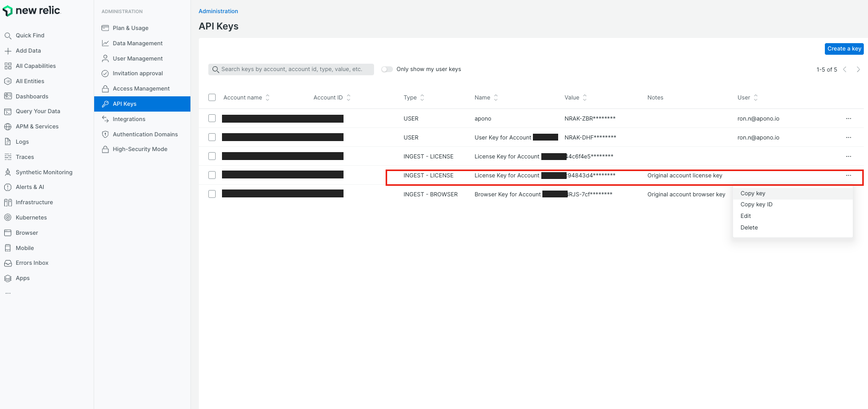
Task: Check the select-all keys header checkbox
Action: tap(212, 97)
